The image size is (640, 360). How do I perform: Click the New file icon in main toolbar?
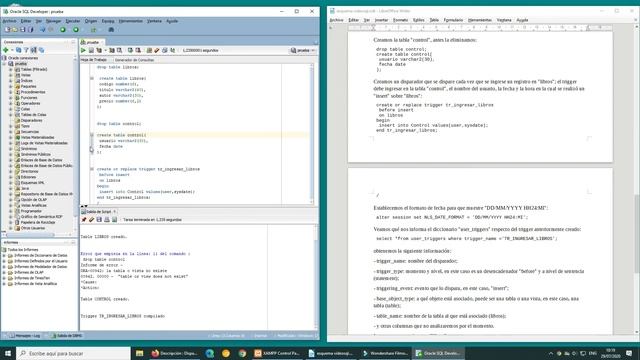tap(7, 29)
